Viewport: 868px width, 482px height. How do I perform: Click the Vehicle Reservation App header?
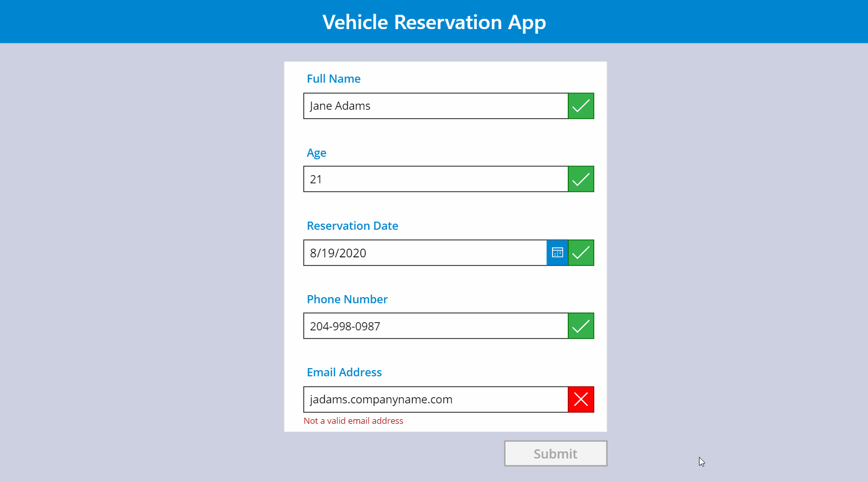(434, 21)
